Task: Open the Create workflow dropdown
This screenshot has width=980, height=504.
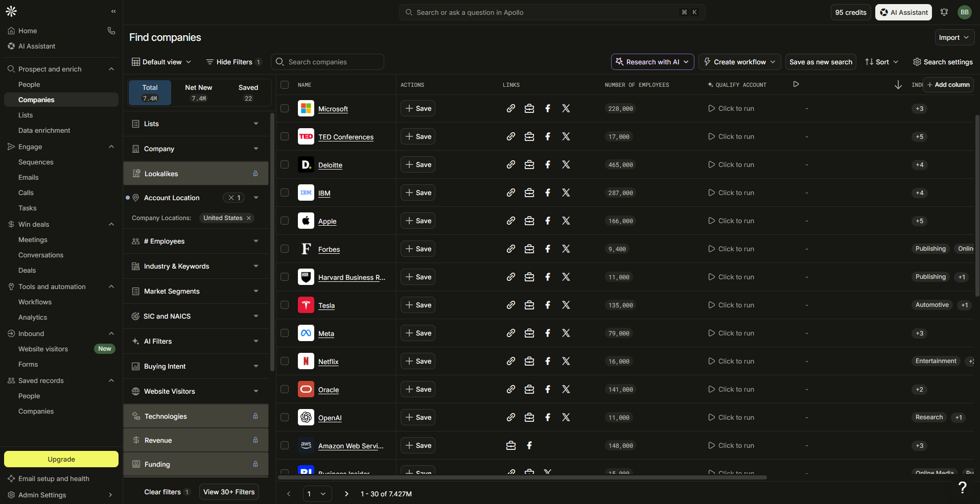Action: (x=740, y=62)
